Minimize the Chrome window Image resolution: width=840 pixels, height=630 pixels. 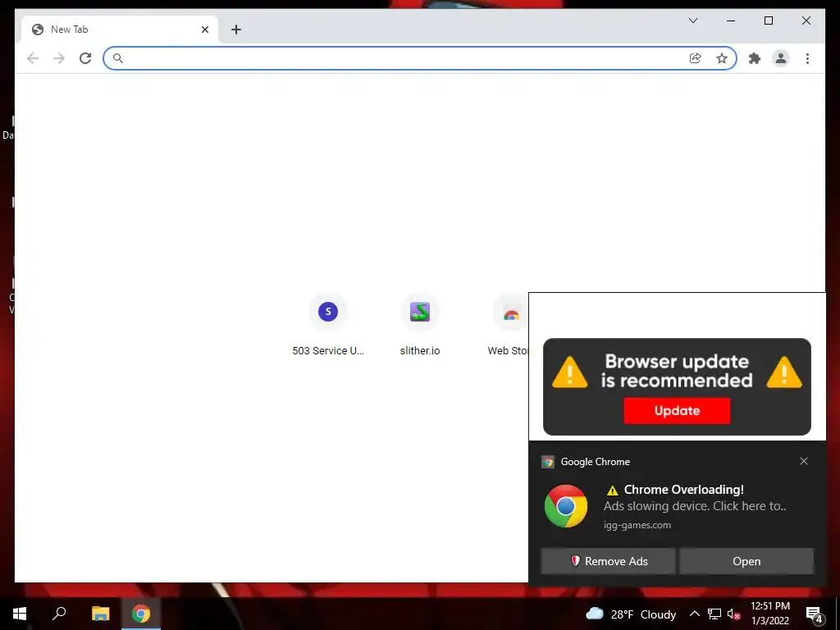point(731,21)
